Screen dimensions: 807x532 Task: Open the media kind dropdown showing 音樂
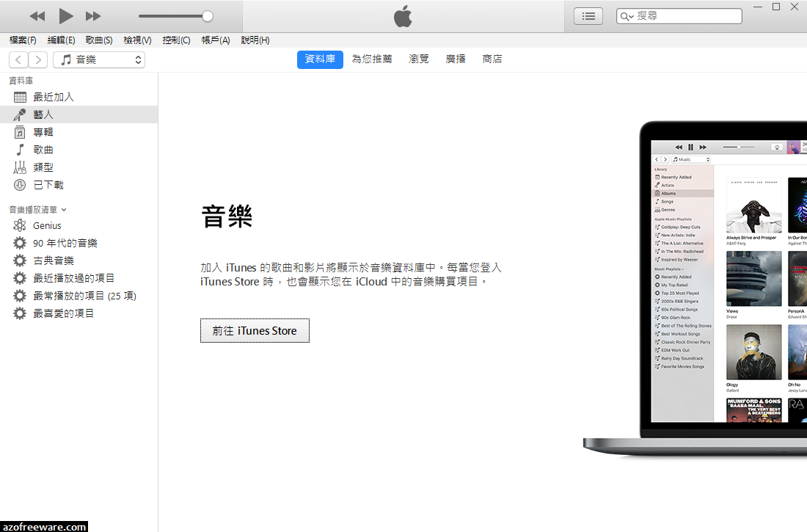(x=99, y=59)
